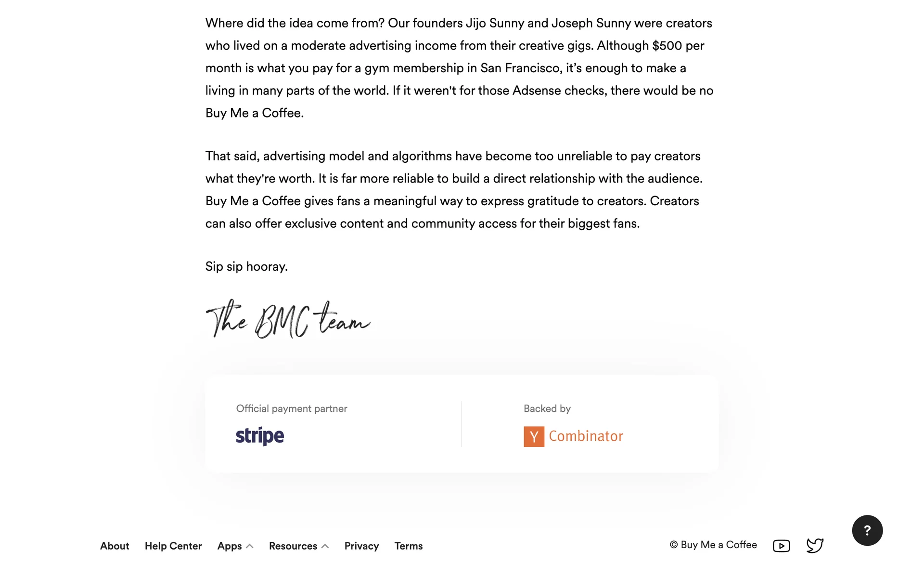The height and width of the screenshot is (578, 924).
Task: Click the paragraph mentioning Jijo Sunny
Action: click(x=460, y=68)
